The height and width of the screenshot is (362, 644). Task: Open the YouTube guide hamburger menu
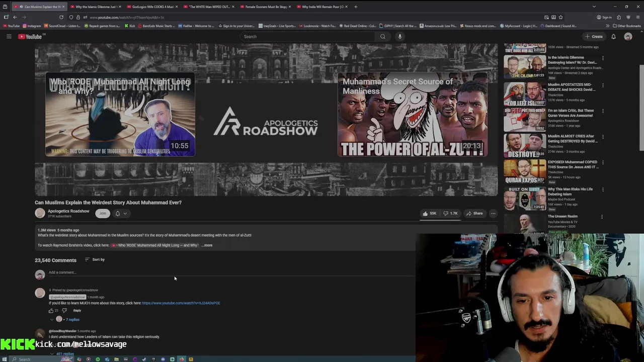pyautogui.click(x=9, y=36)
